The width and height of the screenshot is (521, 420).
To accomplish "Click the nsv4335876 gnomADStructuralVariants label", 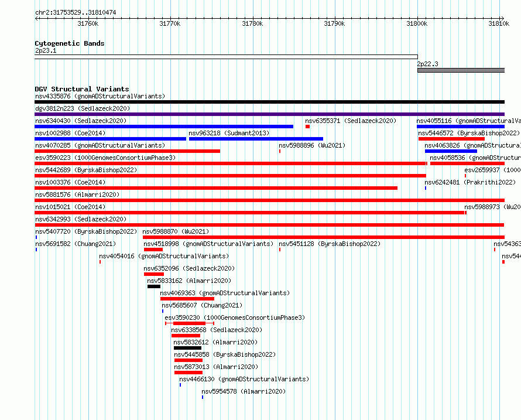I will pyautogui.click(x=100, y=97).
